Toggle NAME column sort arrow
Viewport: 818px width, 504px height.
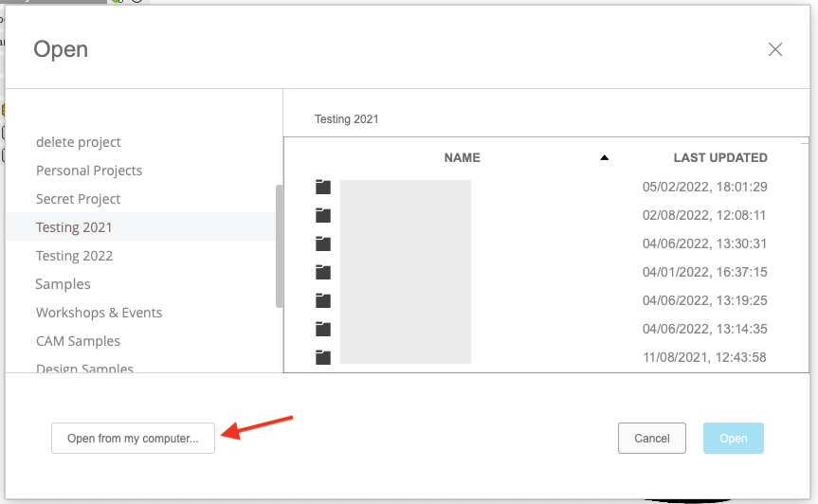point(604,158)
